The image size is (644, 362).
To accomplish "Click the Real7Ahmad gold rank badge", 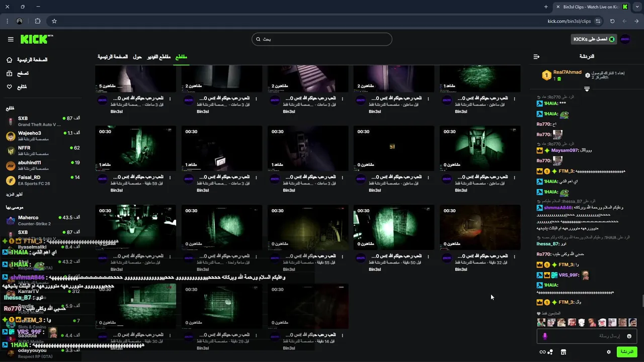I will pyautogui.click(x=546, y=75).
